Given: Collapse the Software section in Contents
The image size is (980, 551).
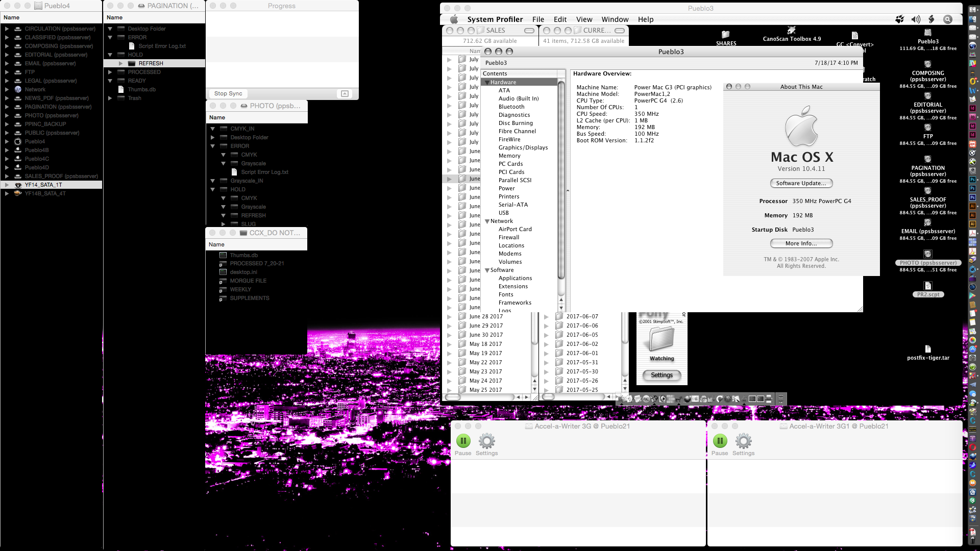Looking at the screenshot, I should tap(487, 270).
